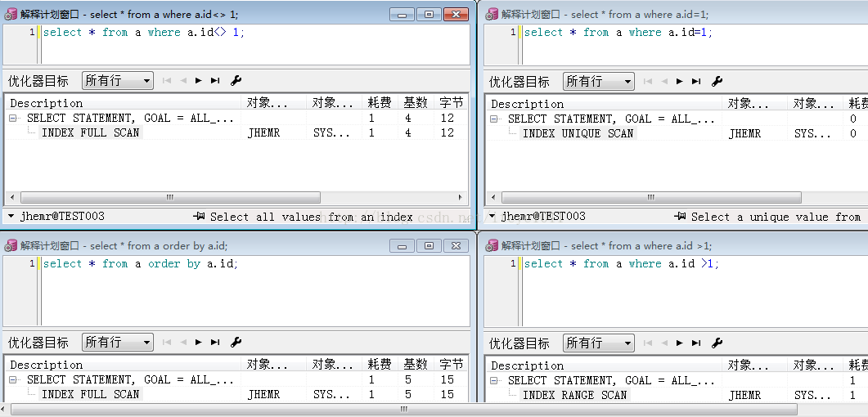Click into SQL editor with a.id=1 query
Image resolution: width=868 pixels, height=417 pixels.
[x=695, y=44]
